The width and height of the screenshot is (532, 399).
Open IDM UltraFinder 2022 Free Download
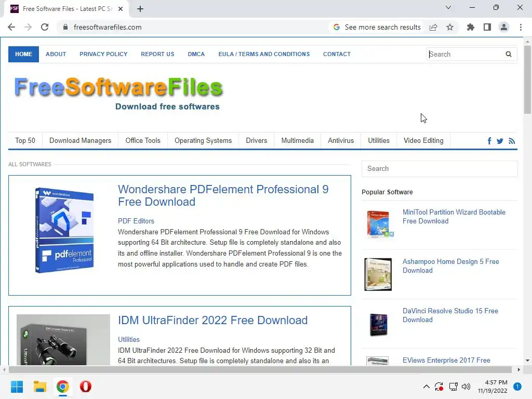(212, 320)
